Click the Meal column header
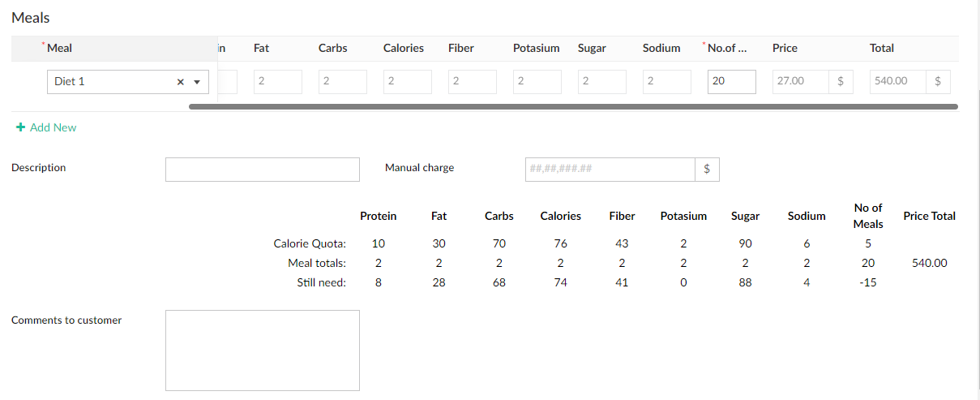This screenshot has width=980, height=400. tap(60, 48)
